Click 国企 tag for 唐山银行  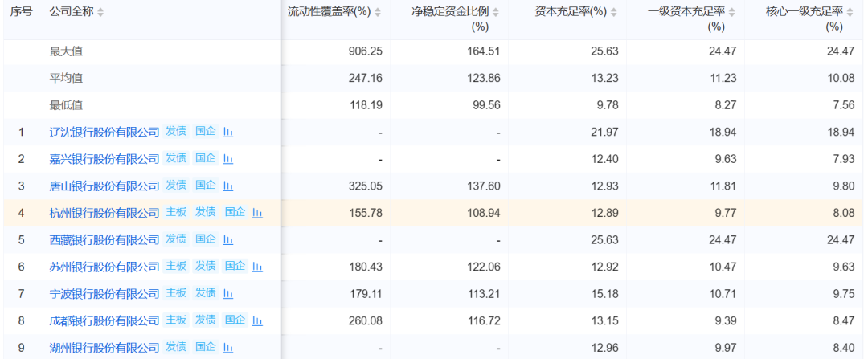click(x=206, y=186)
